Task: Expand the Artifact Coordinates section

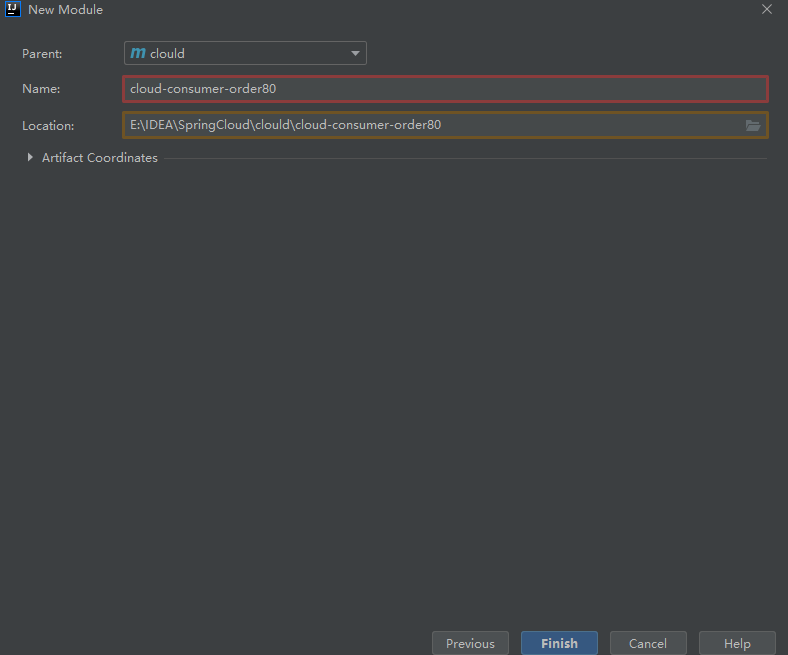Action: coord(30,157)
